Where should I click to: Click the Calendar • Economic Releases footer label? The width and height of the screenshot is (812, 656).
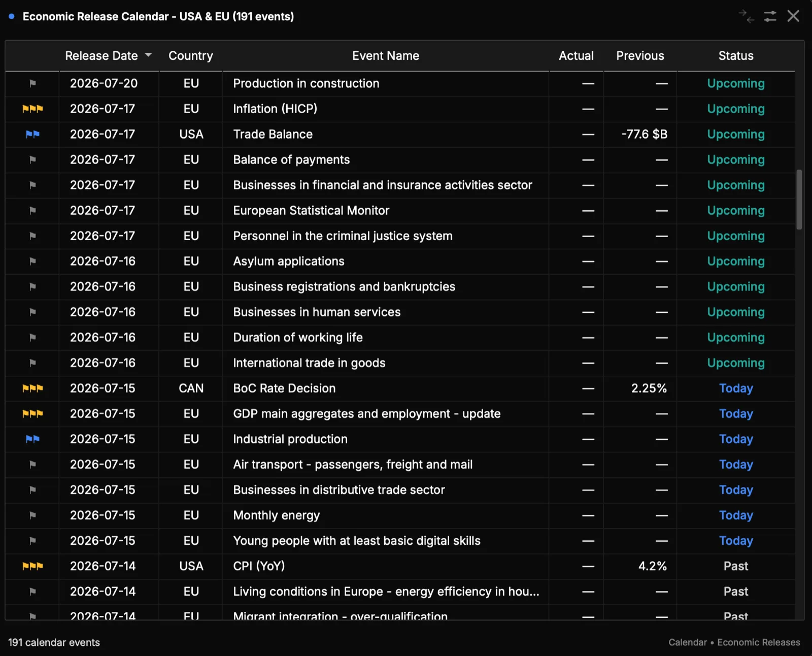pos(734,642)
